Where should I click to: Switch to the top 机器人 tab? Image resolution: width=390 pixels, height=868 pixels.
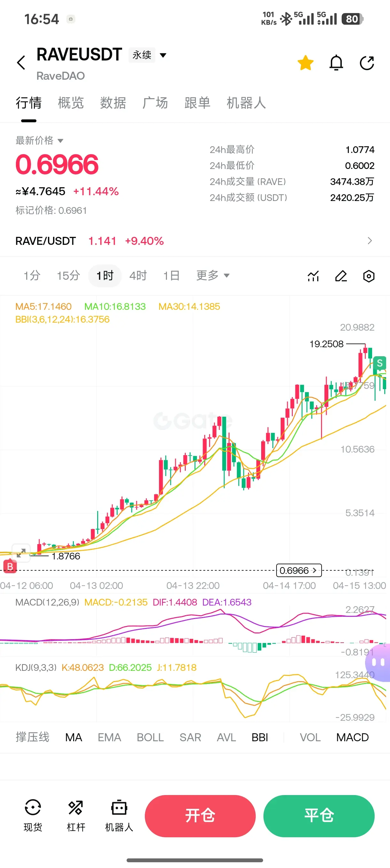pos(246,103)
